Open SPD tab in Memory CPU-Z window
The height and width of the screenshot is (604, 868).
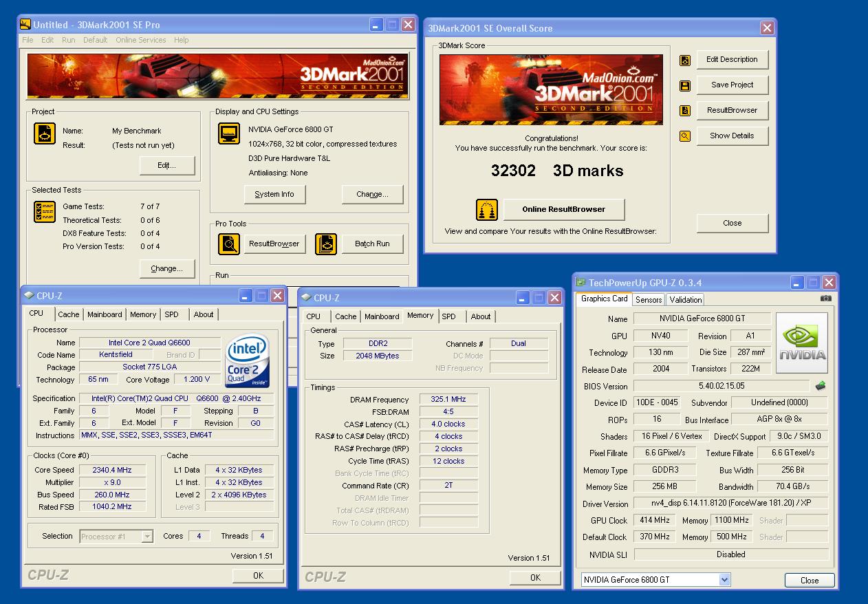tap(449, 316)
